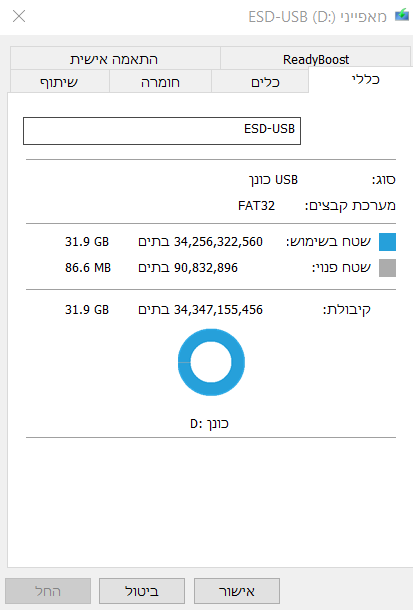Click the blue donut usage chart
The height and width of the screenshot is (610, 413).
(x=211, y=362)
